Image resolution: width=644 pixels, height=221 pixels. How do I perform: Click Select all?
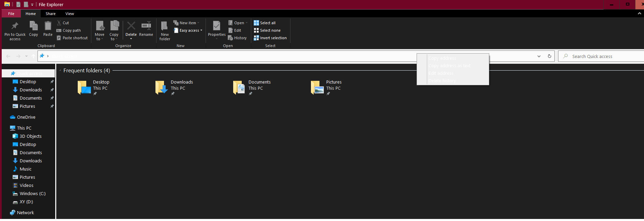[x=265, y=23]
